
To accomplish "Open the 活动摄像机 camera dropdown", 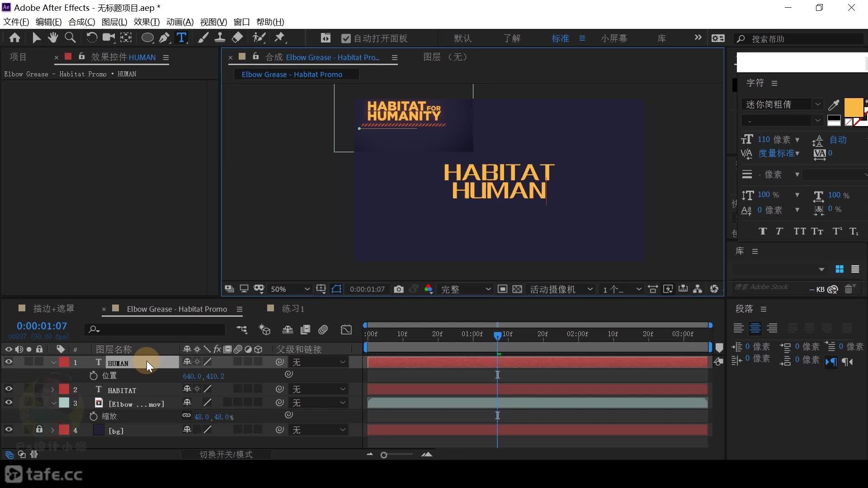I will 561,289.
